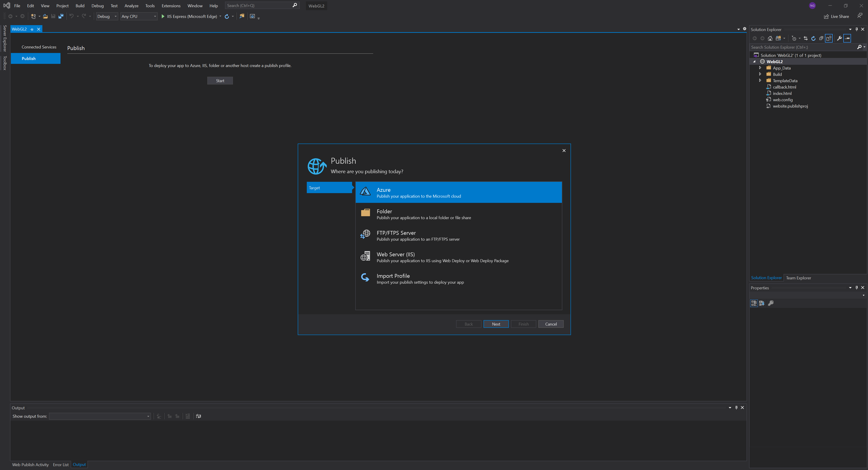Screen dimensions: 868x470
Task: Click Clear All icon in Output toolbar
Action: 188,416
